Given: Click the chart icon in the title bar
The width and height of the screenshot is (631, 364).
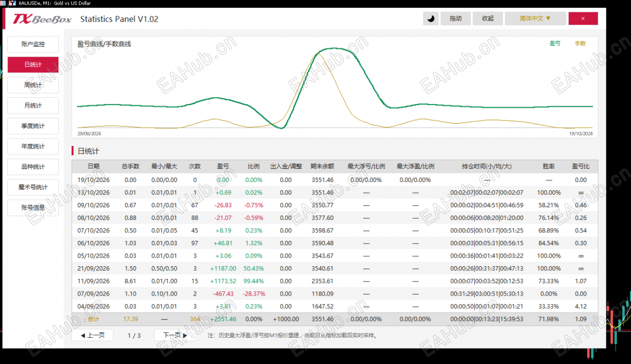Looking at the screenshot, I should [x=12, y=3].
